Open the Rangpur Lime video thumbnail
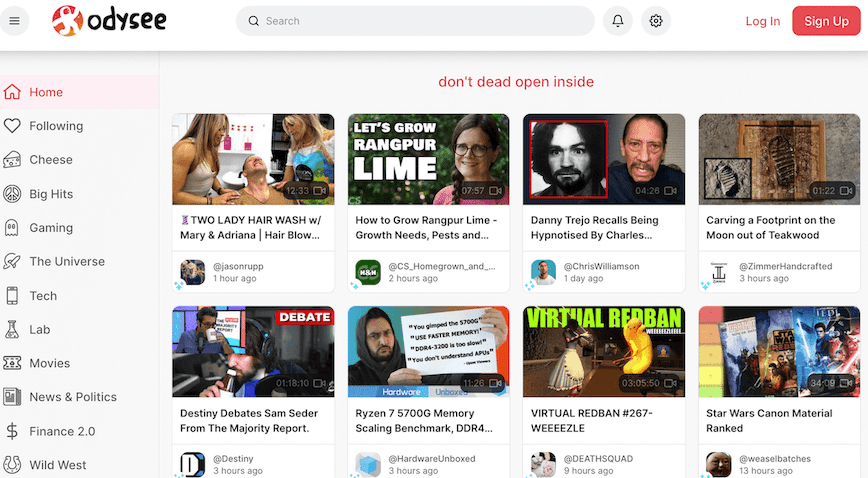Image resolution: width=868 pixels, height=478 pixels. point(428,158)
